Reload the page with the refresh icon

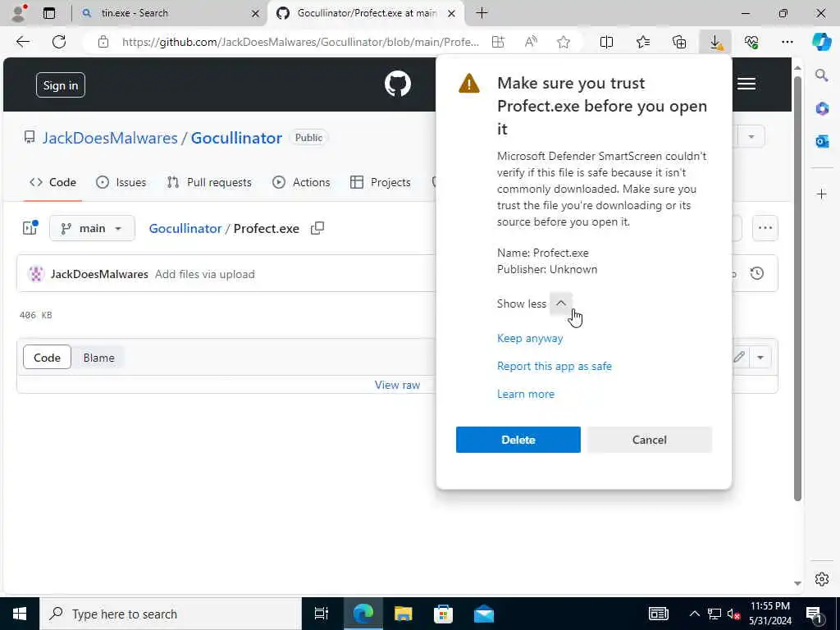pyautogui.click(x=59, y=42)
